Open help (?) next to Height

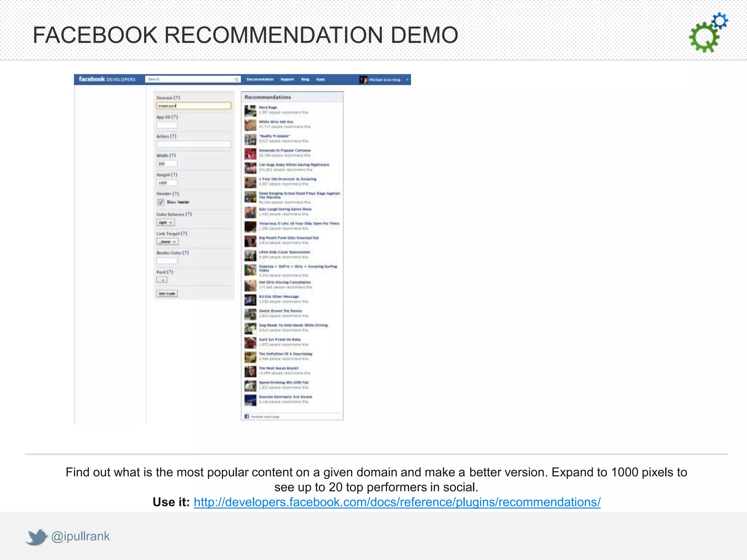pyautogui.click(x=174, y=175)
